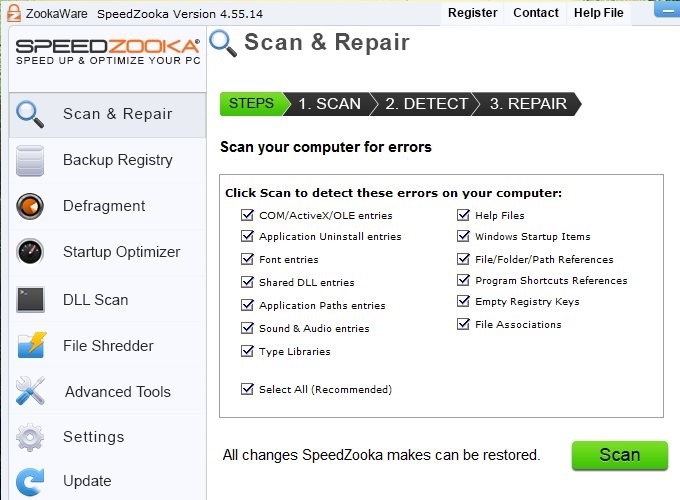This screenshot has width=680, height=500.
Task: Click the Advanced Tools wrench icon
Action: [x=31, y=391]
